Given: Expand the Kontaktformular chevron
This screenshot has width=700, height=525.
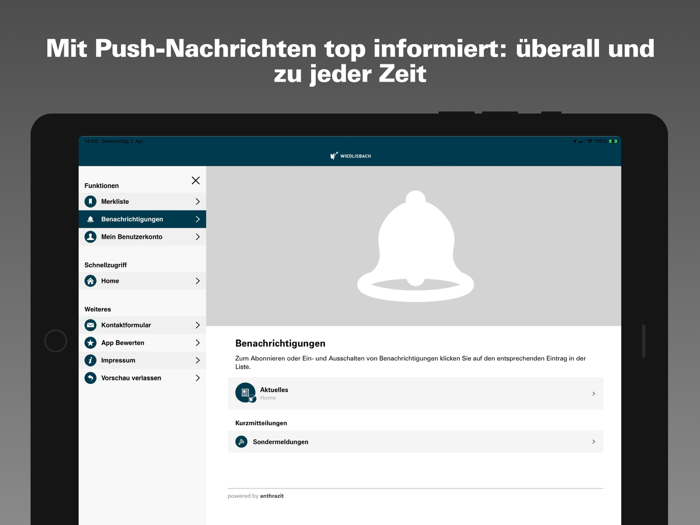Looking at the screenshot, I should pos(197,325).
